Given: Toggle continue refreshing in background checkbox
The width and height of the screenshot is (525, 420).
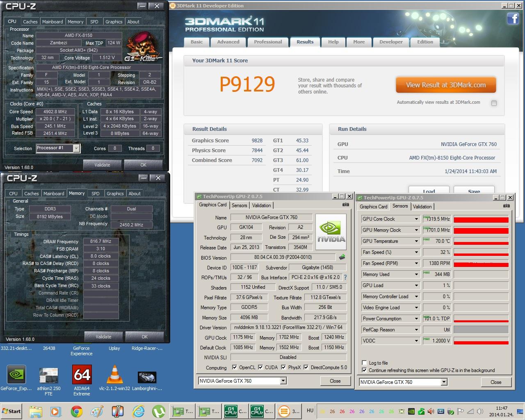Looking at the screenshot, I should [364, 370].
